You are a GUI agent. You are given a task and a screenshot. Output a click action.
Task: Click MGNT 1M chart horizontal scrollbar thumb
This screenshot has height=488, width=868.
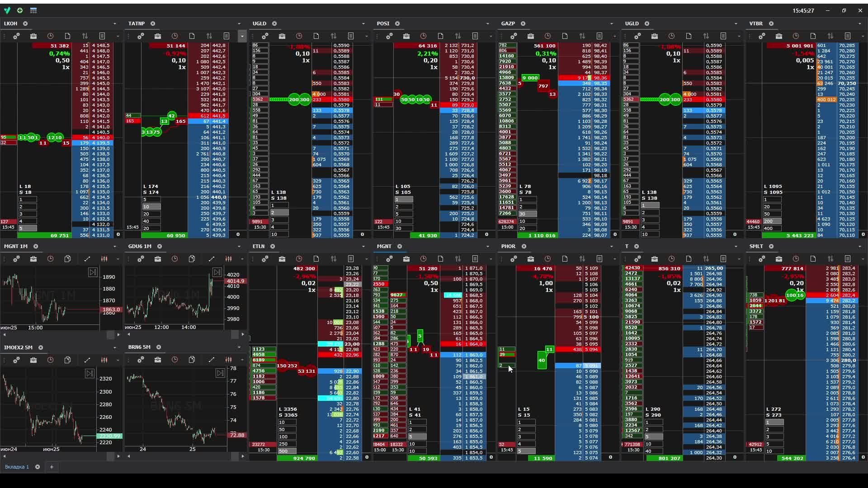click(x=110, y=334)
